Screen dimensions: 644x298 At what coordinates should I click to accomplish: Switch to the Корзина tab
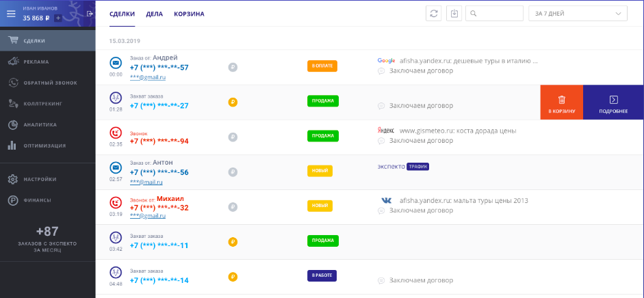coord(189,14)
